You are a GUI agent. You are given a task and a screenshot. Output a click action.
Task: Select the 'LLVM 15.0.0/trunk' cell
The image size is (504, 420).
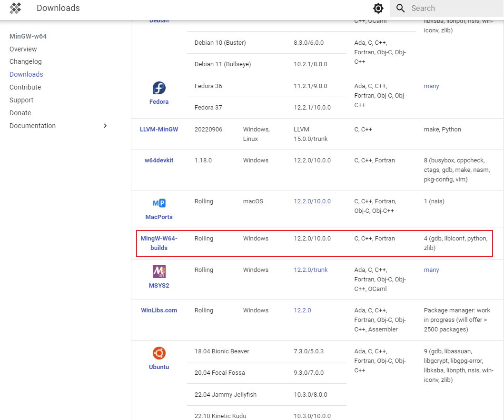(x=310, y=134)
